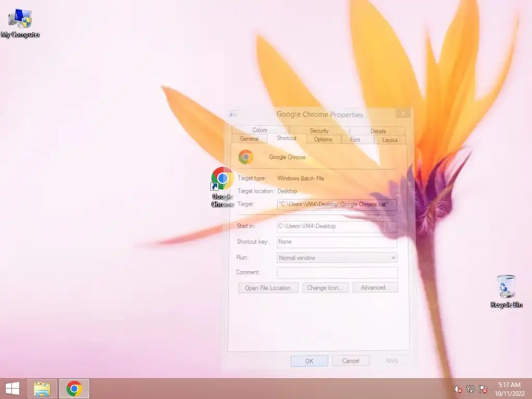This screenshot has height=399, width=532.
Task: Switch to the Colors tab
Action: [260, 130]
